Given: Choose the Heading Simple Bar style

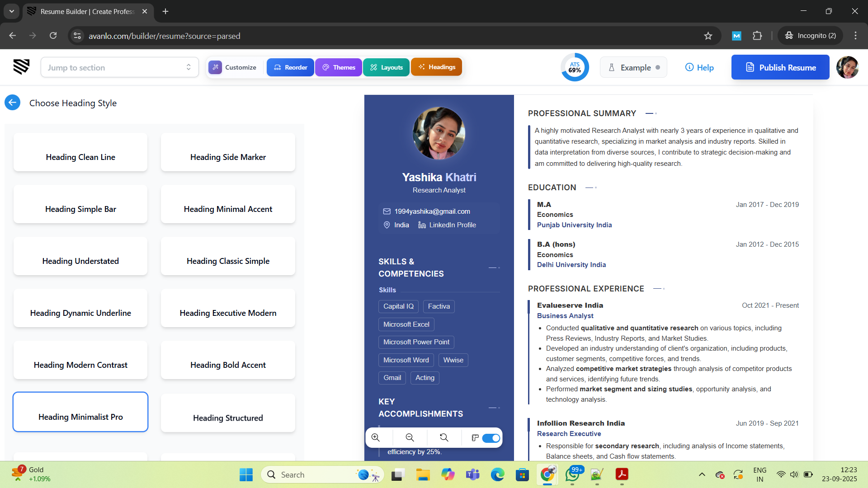Looking at the screenshot, I should point(80,204).
